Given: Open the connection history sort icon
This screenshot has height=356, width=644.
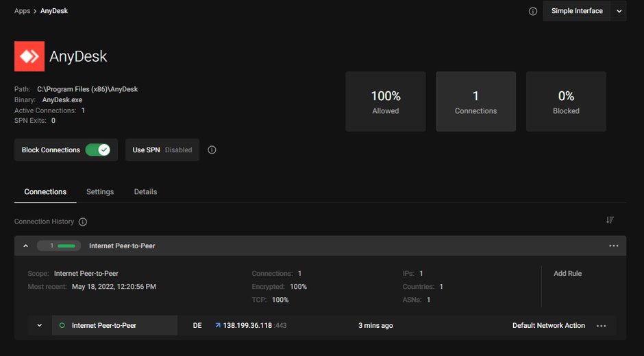Looking at the screenshot, I should click(610, 220).
